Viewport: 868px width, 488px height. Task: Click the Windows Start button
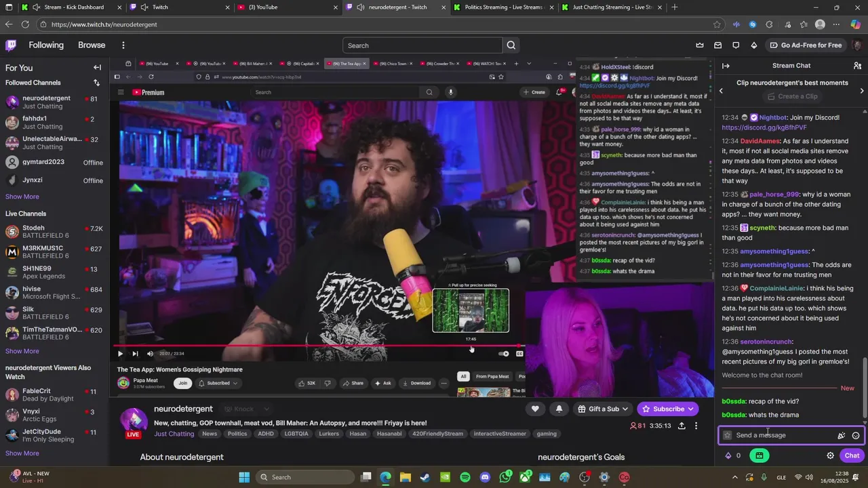244,477
